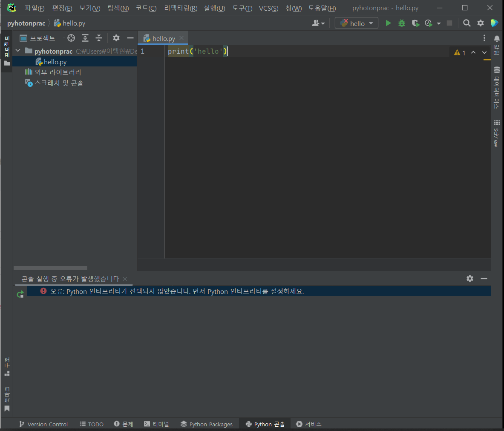Open the 서비스 tool window
The width and height of the screenshot is (504, 431).
308,424
